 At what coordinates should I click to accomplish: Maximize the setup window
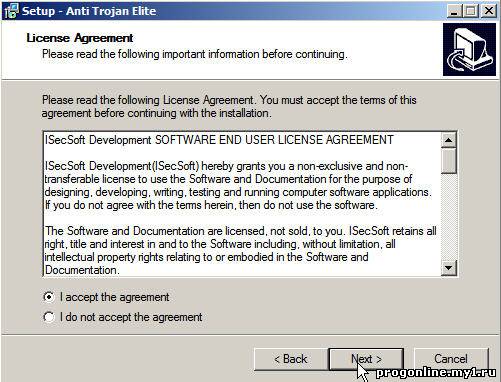point(471,11)
